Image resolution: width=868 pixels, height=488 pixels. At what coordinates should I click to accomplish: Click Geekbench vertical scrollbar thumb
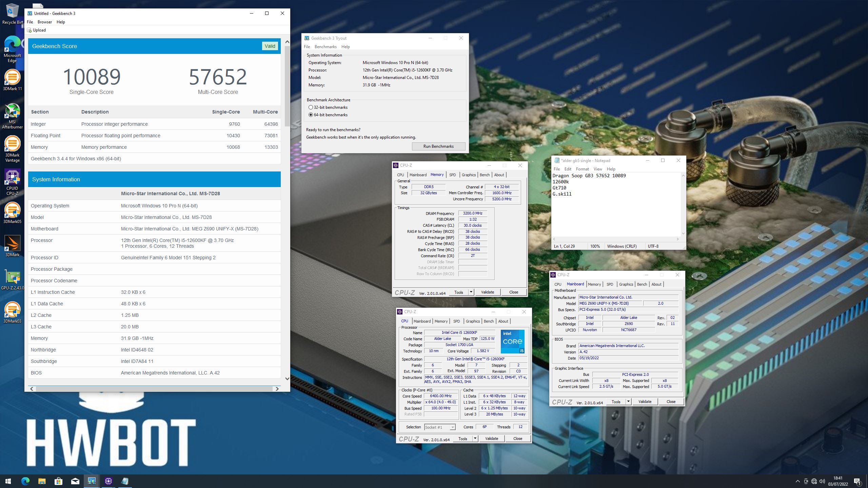click(x=287, y=86)
